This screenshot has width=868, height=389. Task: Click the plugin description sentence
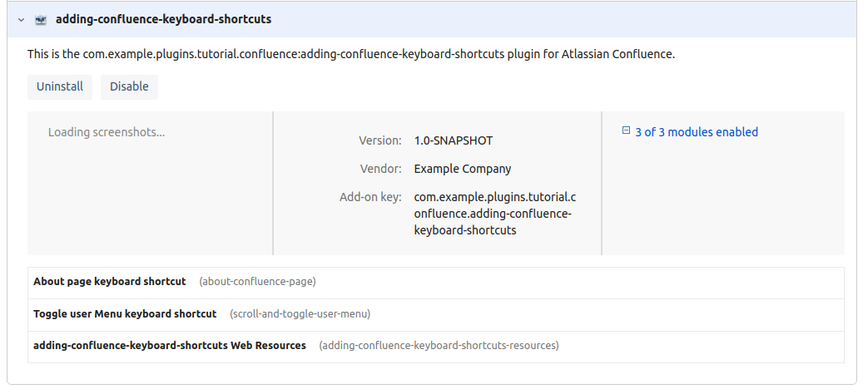(350, 54)
